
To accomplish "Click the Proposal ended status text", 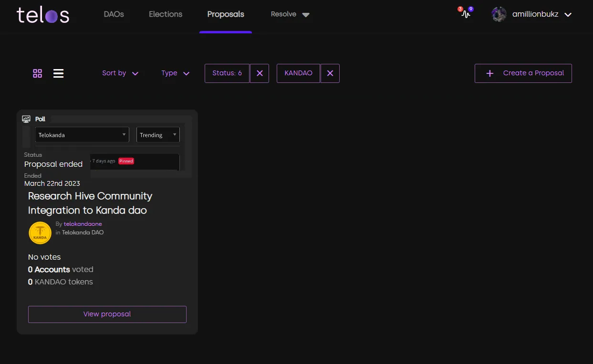I will pyautogui.click(x=53, y=164).
